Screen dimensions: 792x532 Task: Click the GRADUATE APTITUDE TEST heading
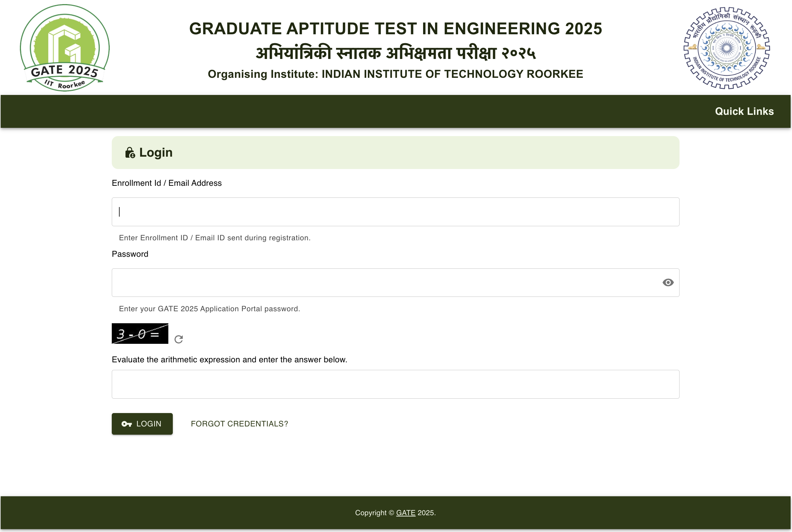[395, 29]
